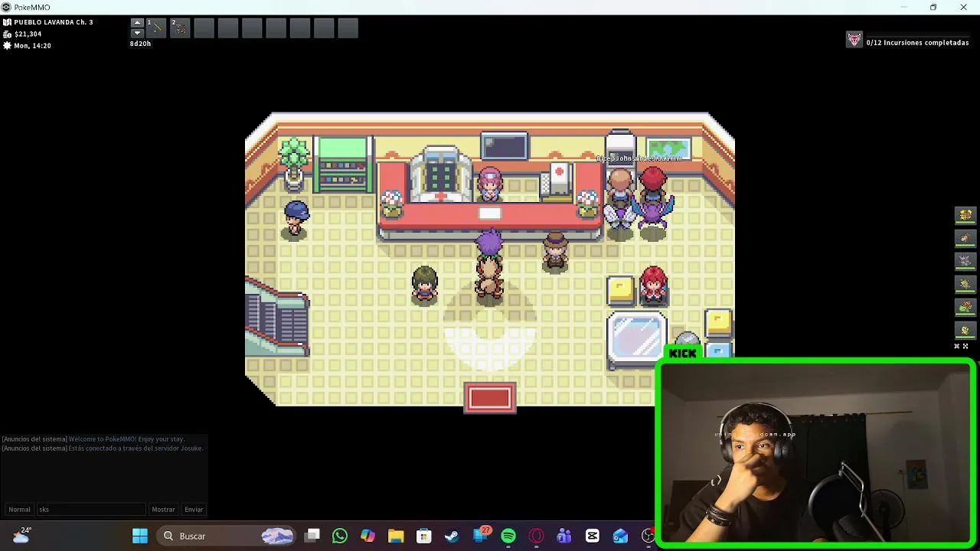Click the red exit mat

click(x=490, y=398)
